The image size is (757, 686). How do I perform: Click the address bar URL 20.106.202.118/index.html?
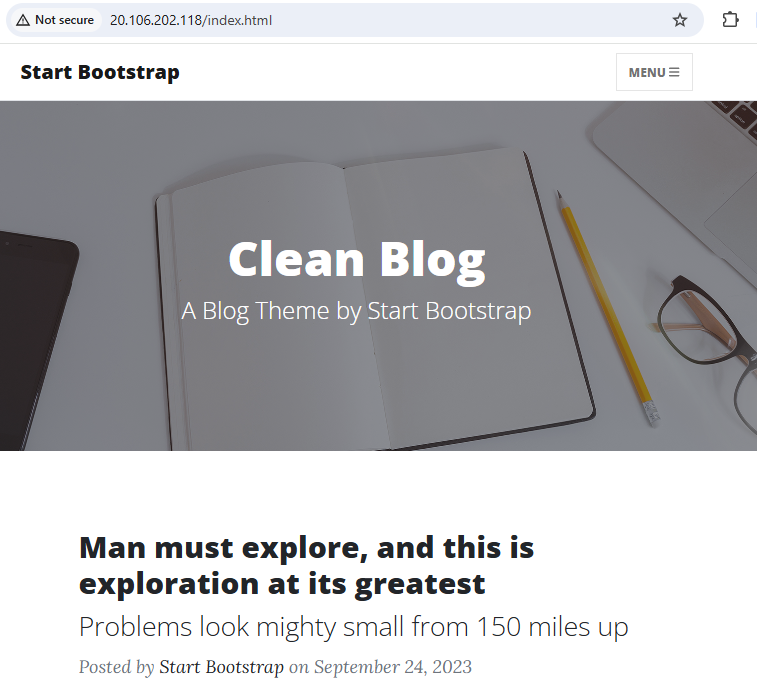point(191,20)
